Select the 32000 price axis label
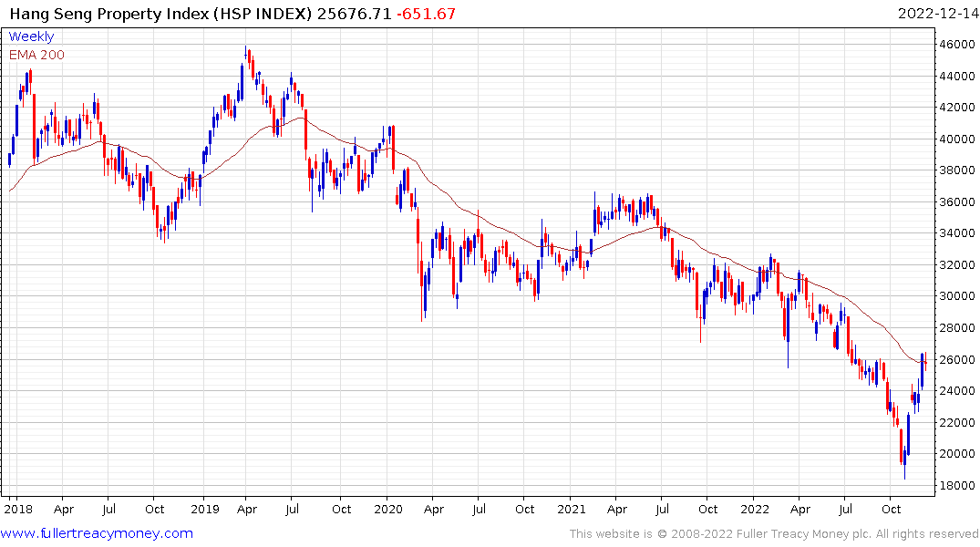 pyautogui.click(x=956, y=265)
